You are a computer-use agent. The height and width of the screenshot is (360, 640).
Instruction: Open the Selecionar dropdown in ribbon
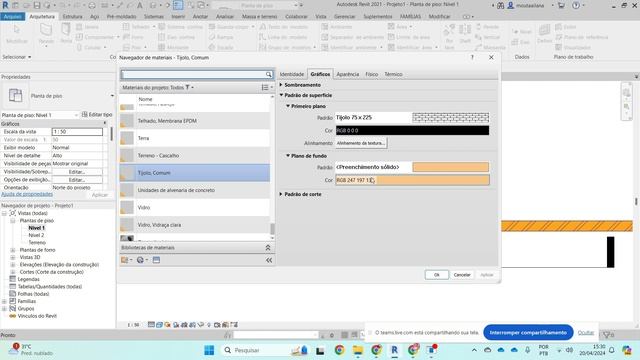pos(17,57)
